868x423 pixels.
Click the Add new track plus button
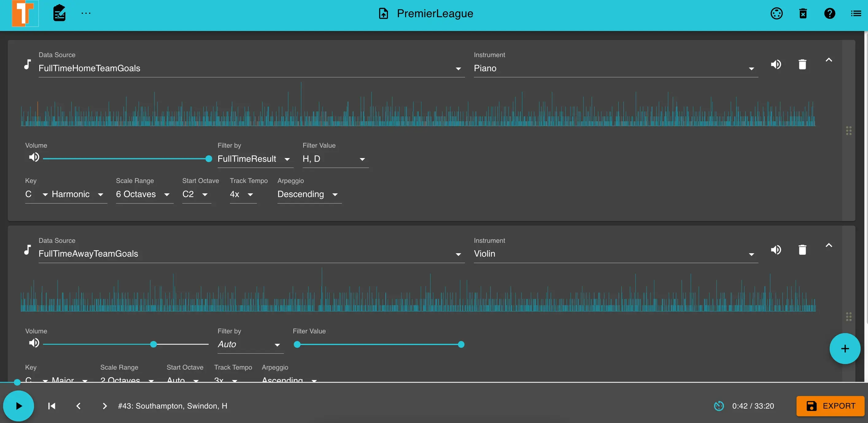coord(845,348)
